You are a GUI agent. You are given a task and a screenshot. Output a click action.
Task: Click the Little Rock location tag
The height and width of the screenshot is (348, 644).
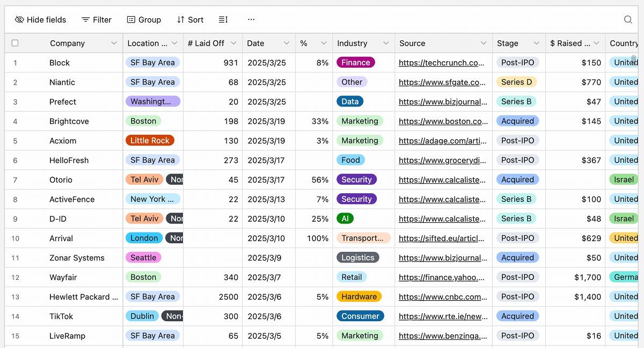[x=150, y=141]
